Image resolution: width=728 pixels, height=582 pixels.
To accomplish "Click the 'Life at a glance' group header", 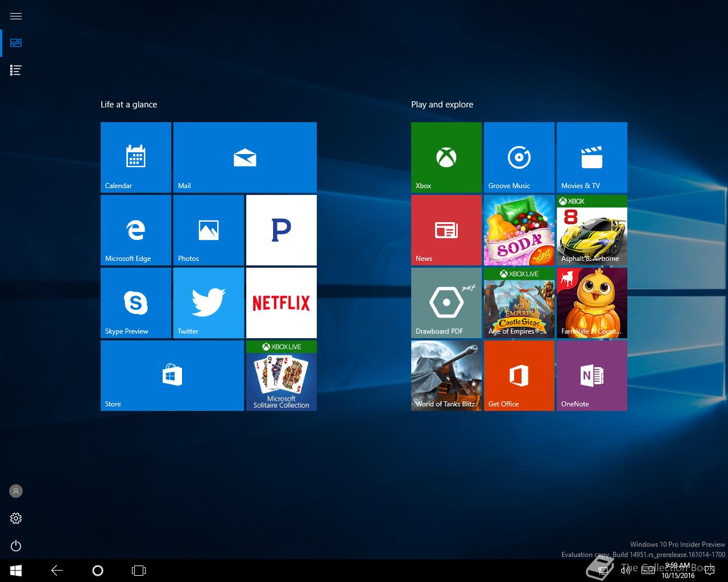I will coord(129,105).
